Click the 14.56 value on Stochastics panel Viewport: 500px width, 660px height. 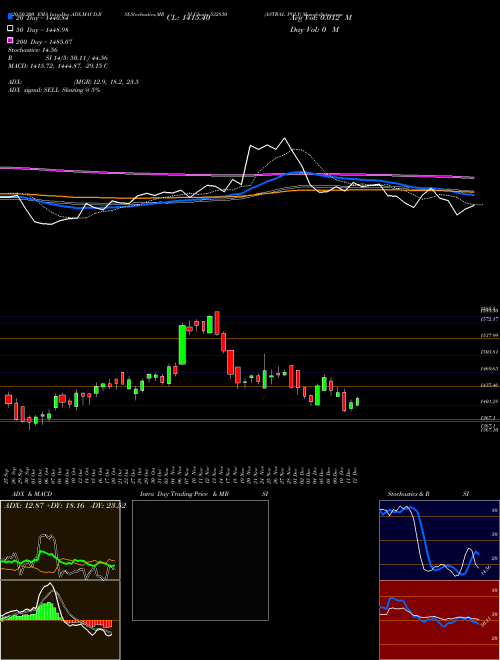coord(485,571)
